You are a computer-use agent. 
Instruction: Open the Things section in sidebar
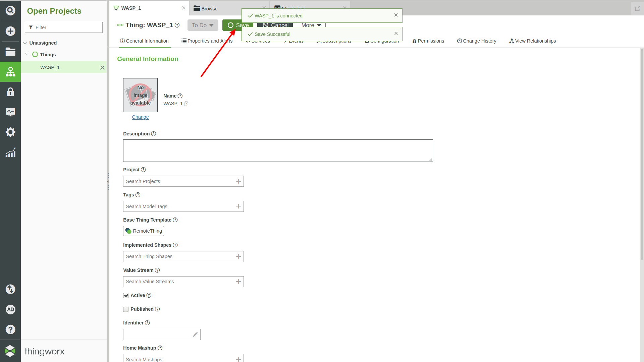(x=47, y=54)
